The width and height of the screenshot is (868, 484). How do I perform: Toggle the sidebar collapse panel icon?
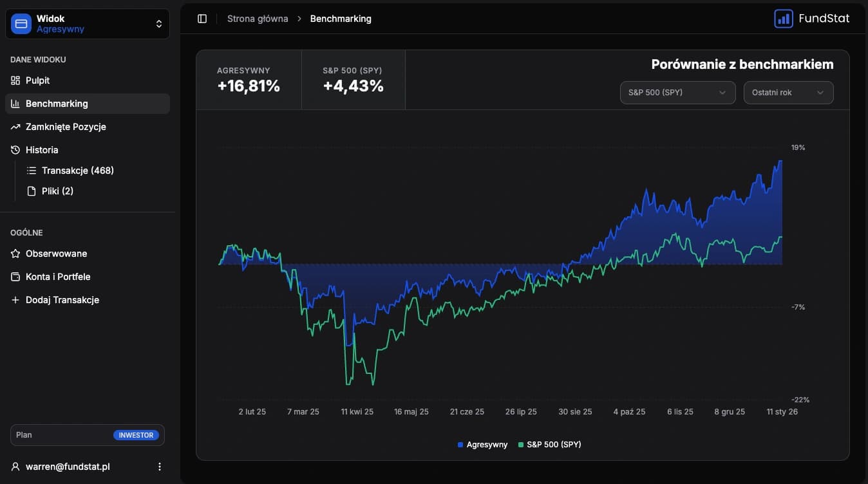point(202,18)
